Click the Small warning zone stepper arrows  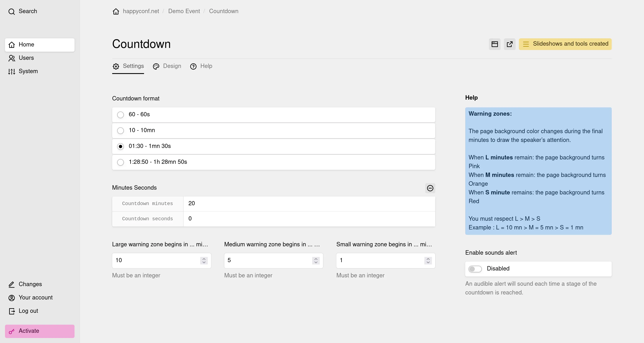[428, 260]
